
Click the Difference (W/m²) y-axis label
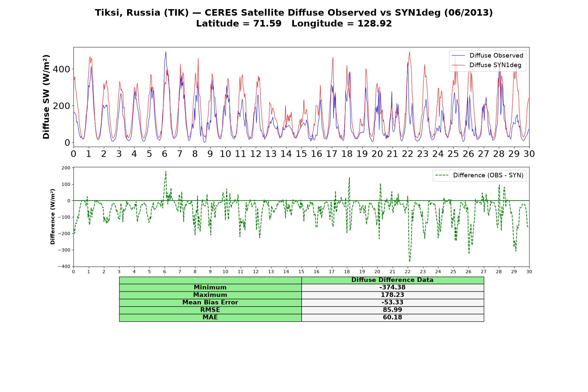[x=53, y=217]
